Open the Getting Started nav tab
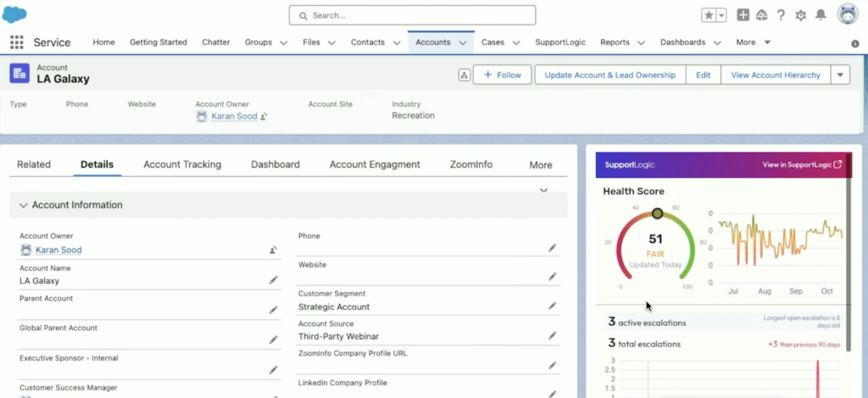This screenshot has height=398, width=868. [x=159, y=42]
